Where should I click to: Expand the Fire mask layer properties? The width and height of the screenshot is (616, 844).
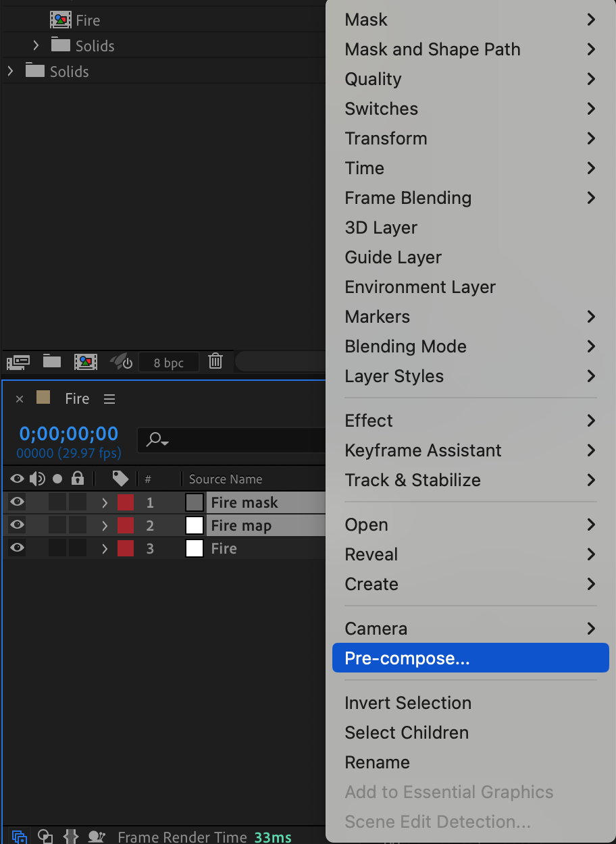pyautogui.click(x=105, y=502)
